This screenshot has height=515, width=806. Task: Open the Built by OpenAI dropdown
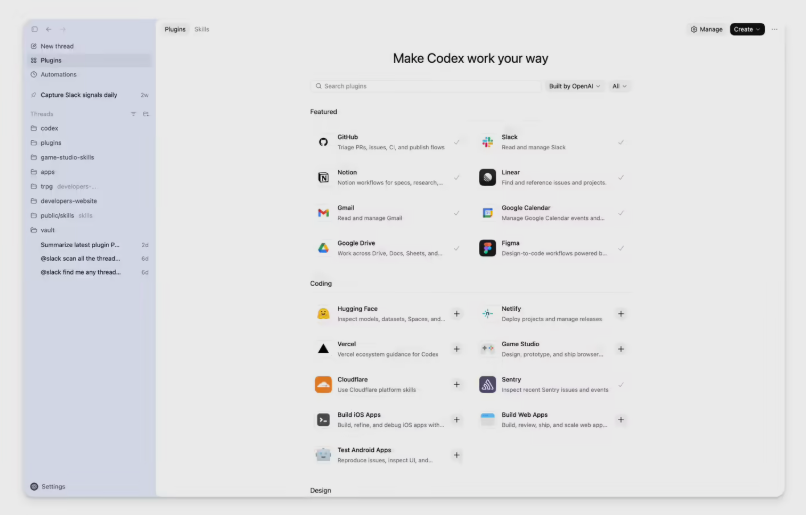574,86
